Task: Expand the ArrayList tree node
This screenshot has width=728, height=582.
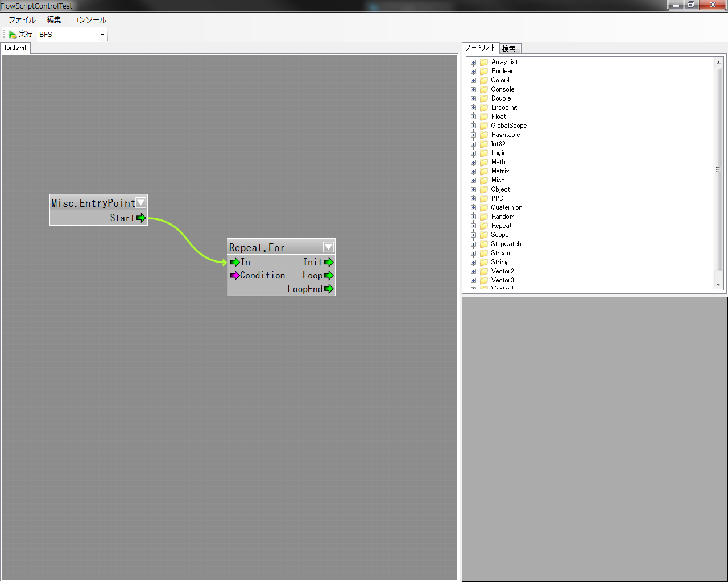Action: pyautogui.click(x=473, y=63)
